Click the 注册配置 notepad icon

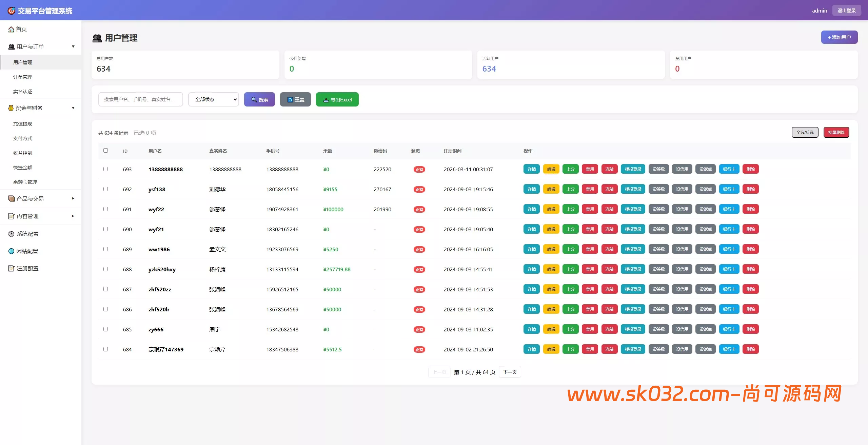(x=11, y=268)
